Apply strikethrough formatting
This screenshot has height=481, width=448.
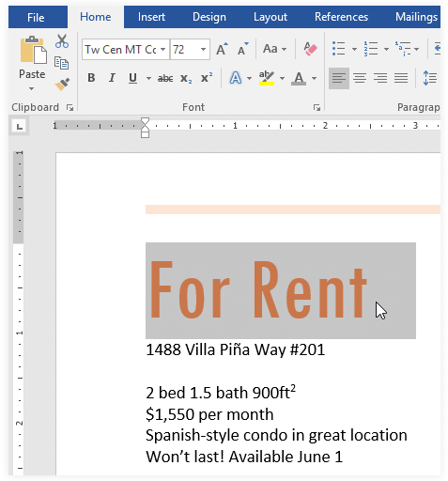click(x=165, y=78)
